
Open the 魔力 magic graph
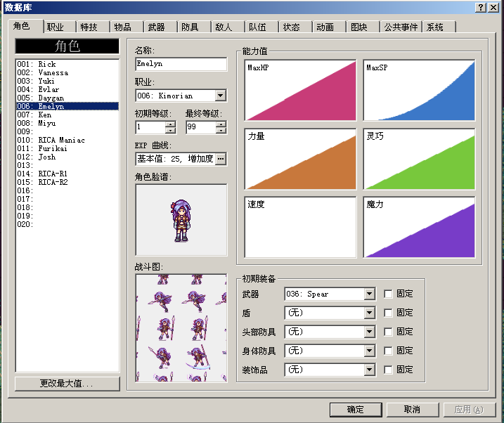tap(419, 227)
